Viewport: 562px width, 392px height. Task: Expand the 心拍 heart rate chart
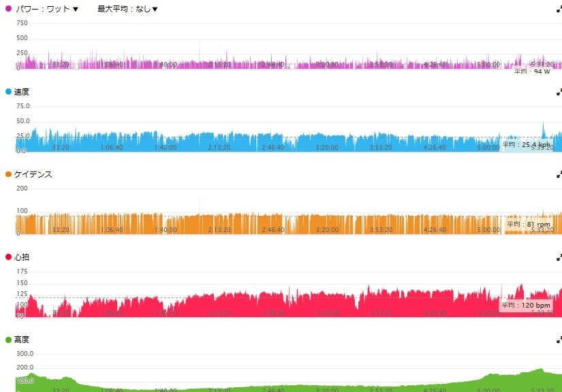coord(559,257)
